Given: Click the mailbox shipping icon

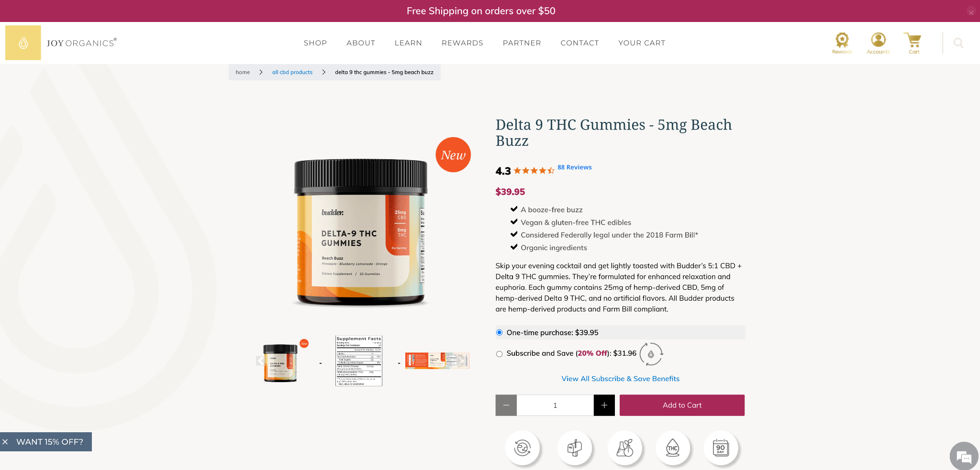Looking at the screenshot, I should click(574, 448).
